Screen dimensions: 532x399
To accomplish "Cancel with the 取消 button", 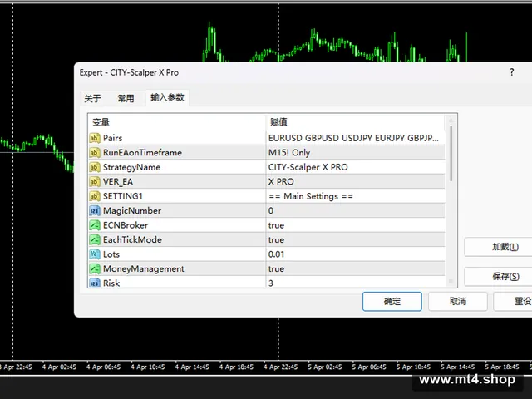I will pos(458,301).
